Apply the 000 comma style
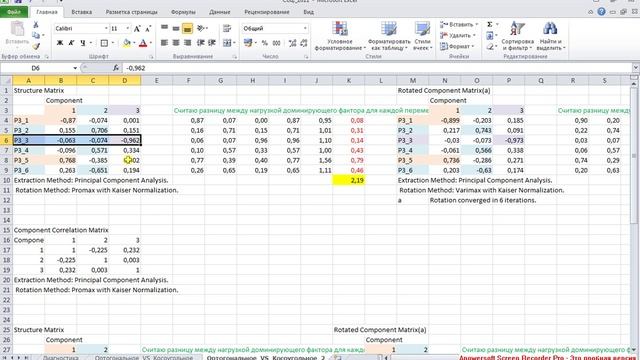Screen dimensions: 640x360 pos(276,42)
